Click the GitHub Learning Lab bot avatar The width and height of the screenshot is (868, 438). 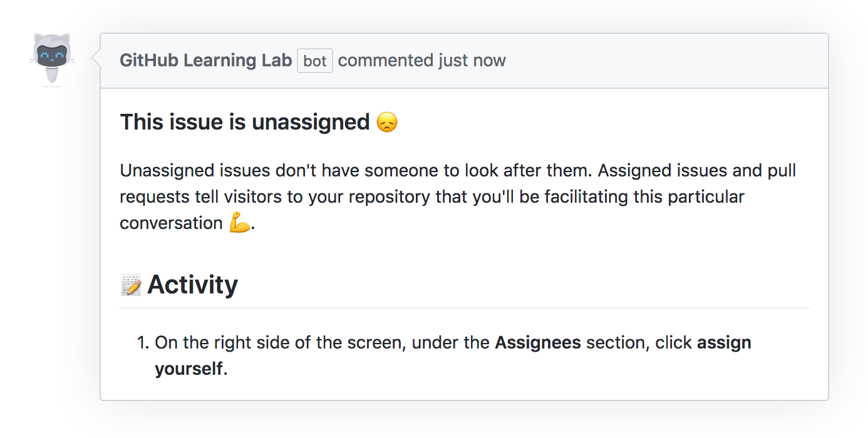coord(52,59)
